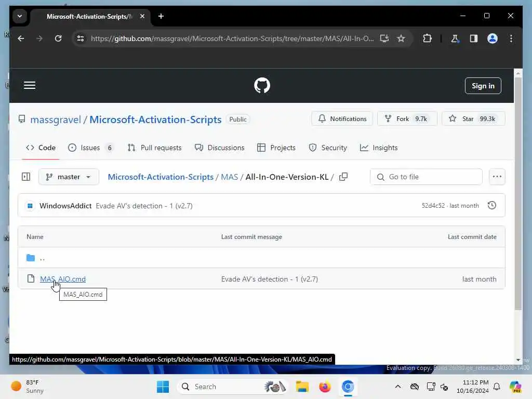Image resolution: width=532 pixels, height=399 pixels.
Task: Click the MAS_AIO.cmd row commit message
Action: tap(270, 279)
